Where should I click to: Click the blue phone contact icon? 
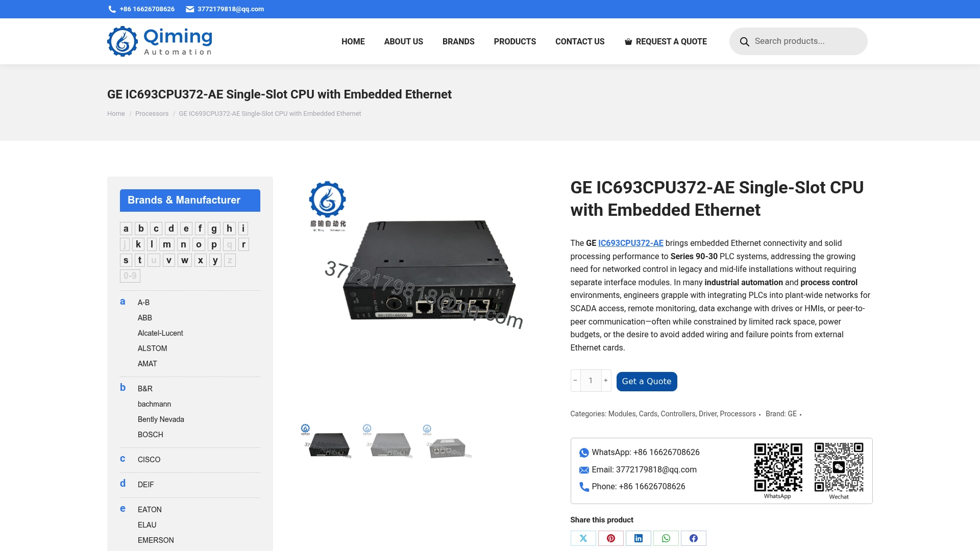[584, 487]
